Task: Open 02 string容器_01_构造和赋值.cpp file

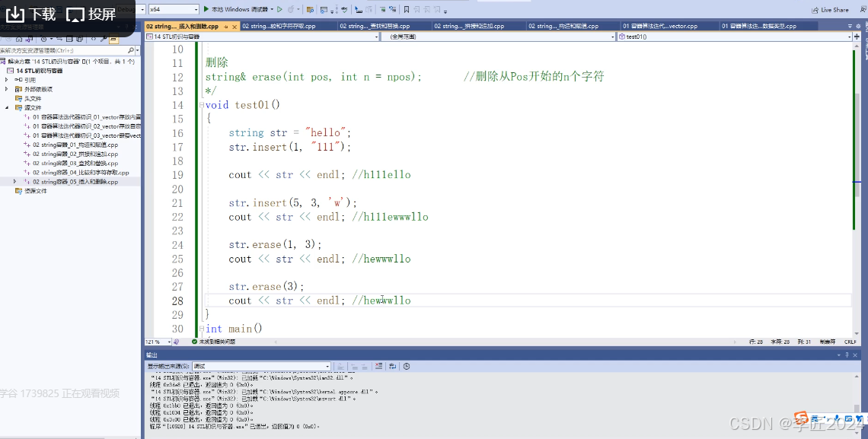Action: (71, 145)
